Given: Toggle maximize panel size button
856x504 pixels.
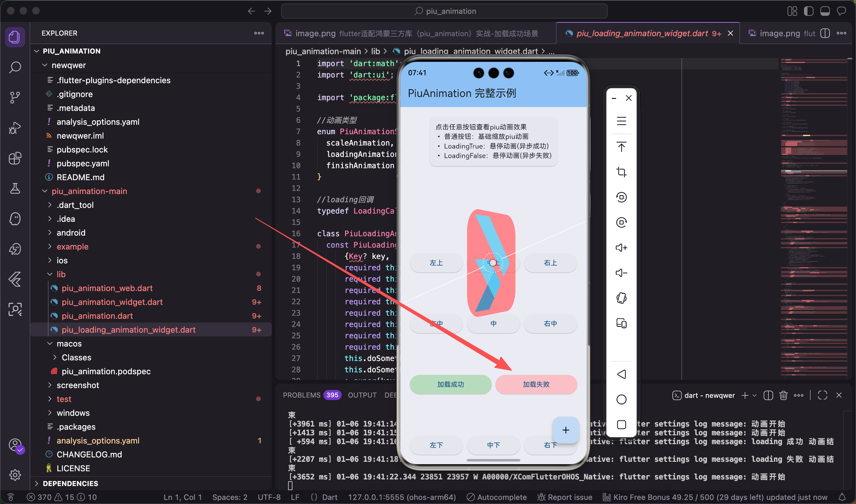Looking at the screenshot, I should click(822, 395).
